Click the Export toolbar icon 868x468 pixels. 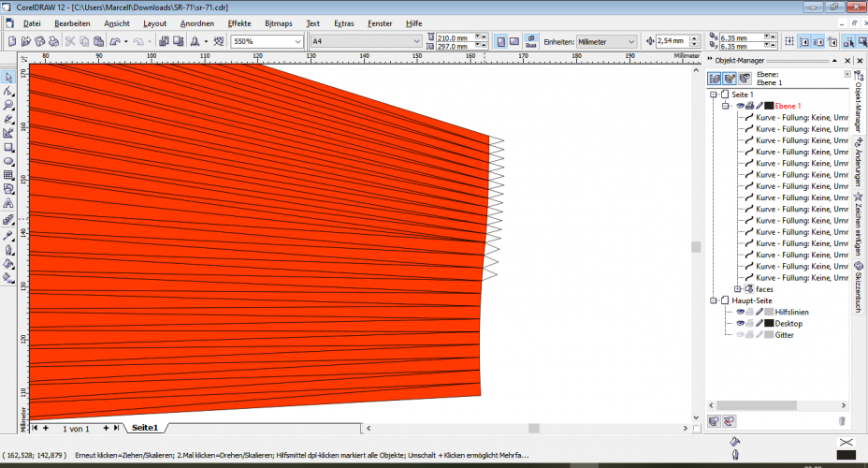coord(179,41)
